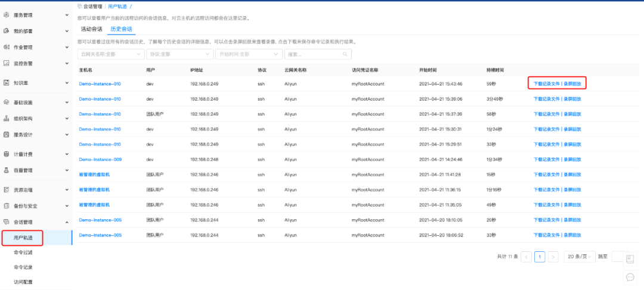Open the 云网关名称 filter dropdown
Image resolution: width=644 pixels, height=290 pixels.
111,54
